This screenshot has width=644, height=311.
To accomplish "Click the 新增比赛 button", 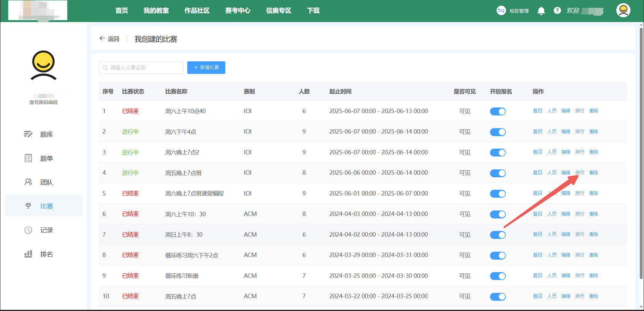I will point(206,67).
